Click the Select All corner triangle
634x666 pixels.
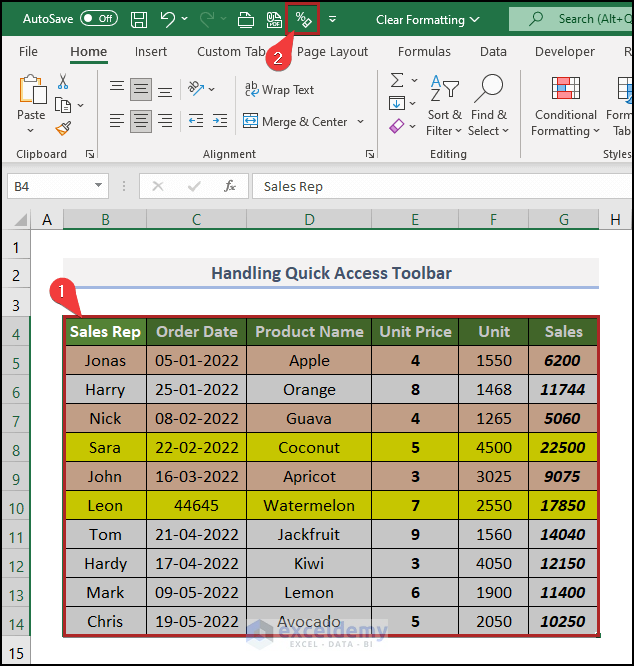click(20, 220)
